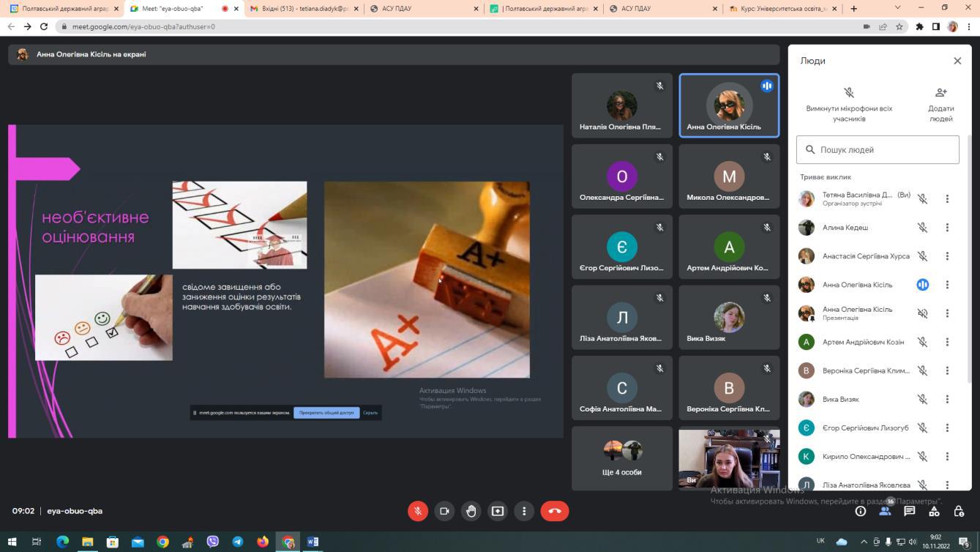980x552 pixels.
Task: Select Олександра Сергіївна participant tile
Action: pos(621,176)
